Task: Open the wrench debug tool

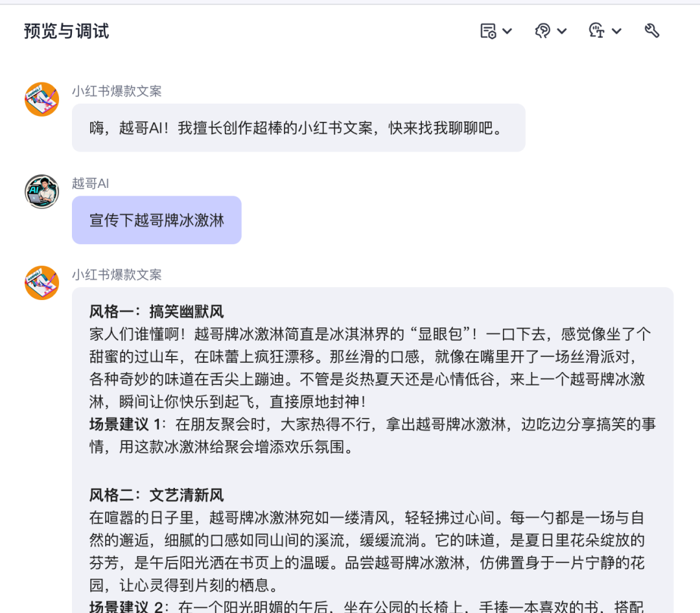Action: click(652, 31)
